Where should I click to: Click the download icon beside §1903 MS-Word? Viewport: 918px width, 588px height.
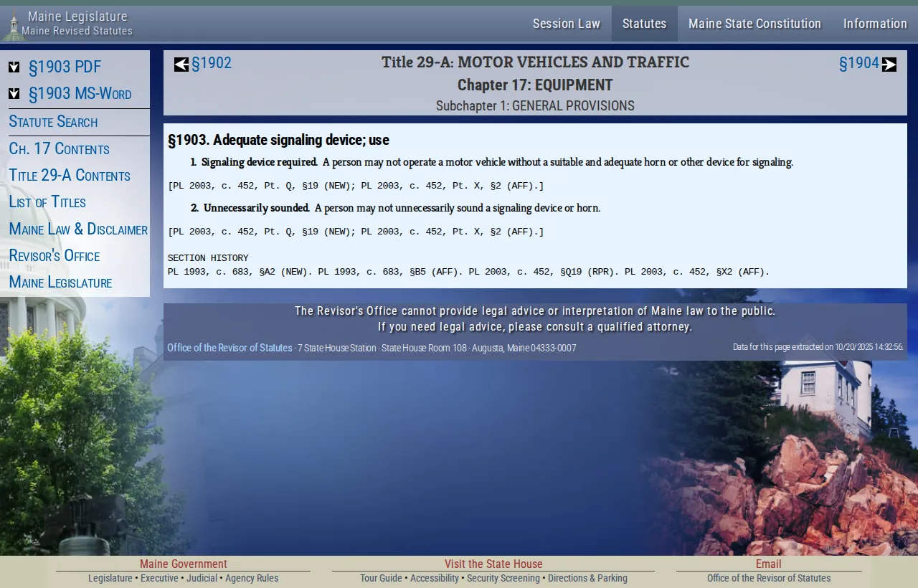(14, 93)
